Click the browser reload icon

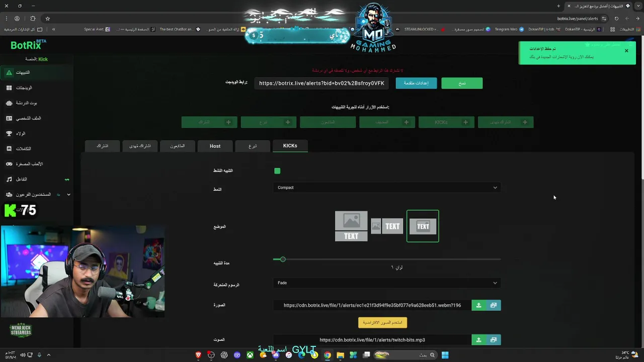click(x=616, y=19)
